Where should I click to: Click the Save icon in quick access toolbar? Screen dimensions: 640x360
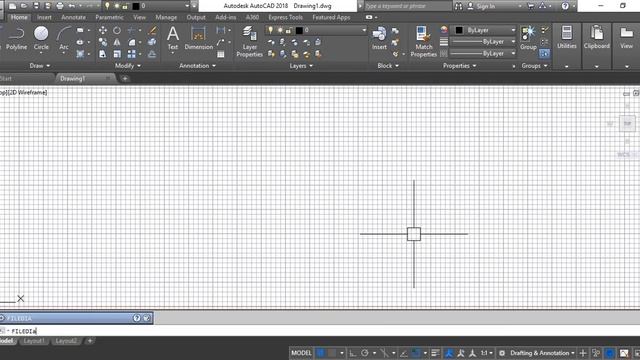tap(36, 6)
